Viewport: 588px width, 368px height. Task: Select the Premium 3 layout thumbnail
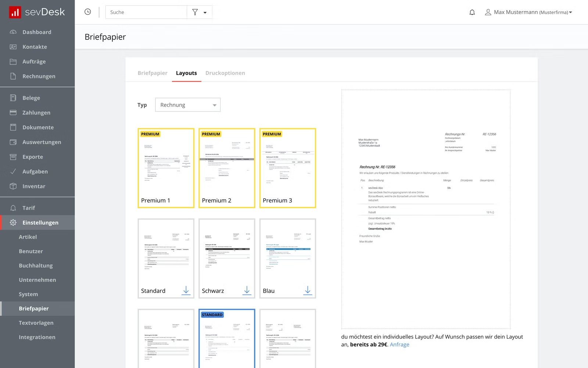(x=287, y=168)
